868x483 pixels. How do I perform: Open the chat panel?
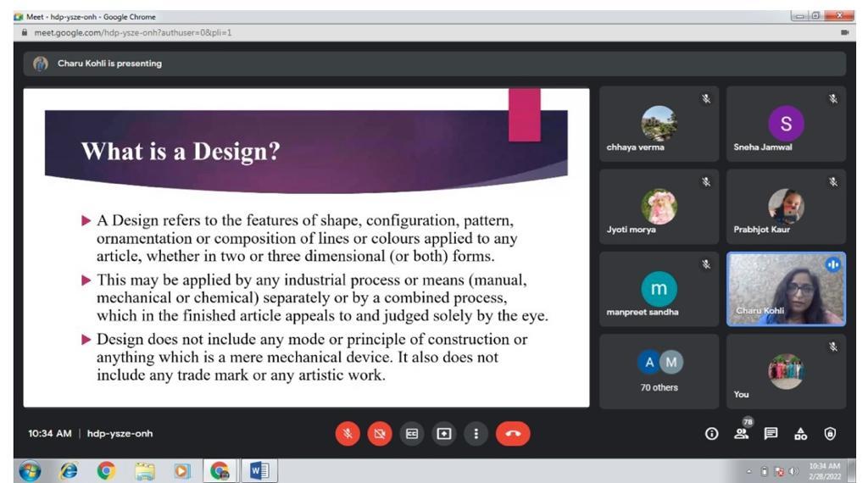click(771, 434)
